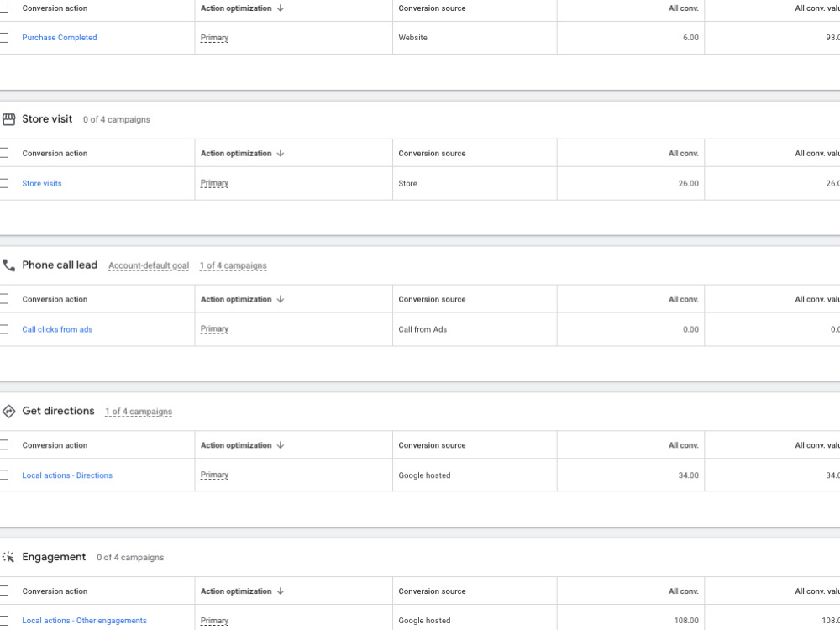840x630 pixels.
Task: Click Conversion source header in Store visit table
Action: pyautogui.click(x=432, y=153)
